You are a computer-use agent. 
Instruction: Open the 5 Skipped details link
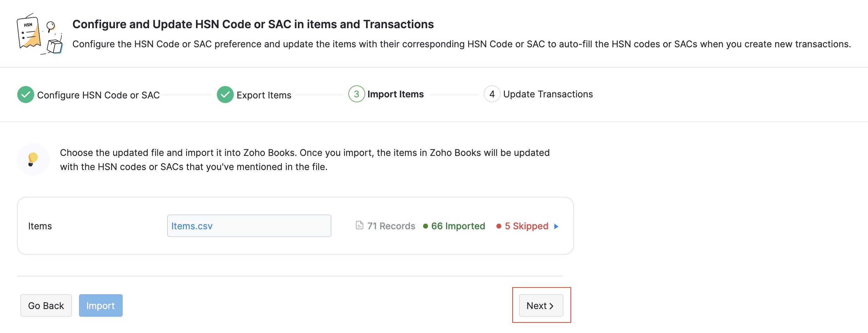click(x=526, y=226)
